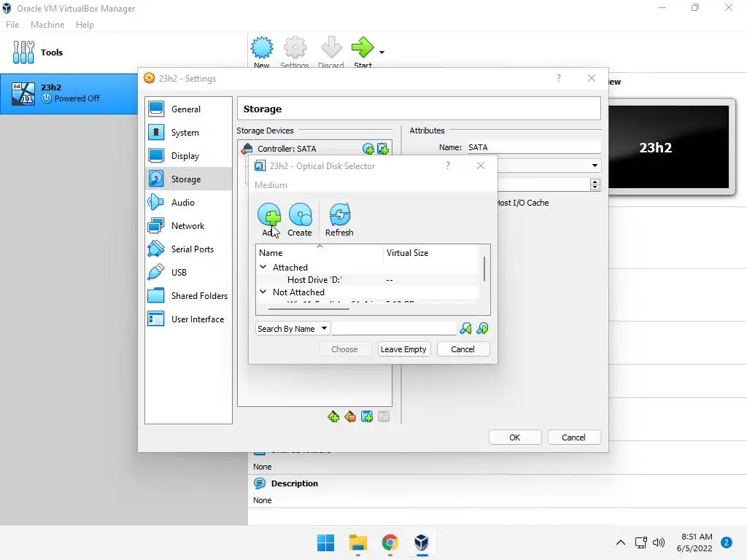Screen dimensions: 747x560
Task: Open File Explorer from taskbar
Action: coord(357,542)
